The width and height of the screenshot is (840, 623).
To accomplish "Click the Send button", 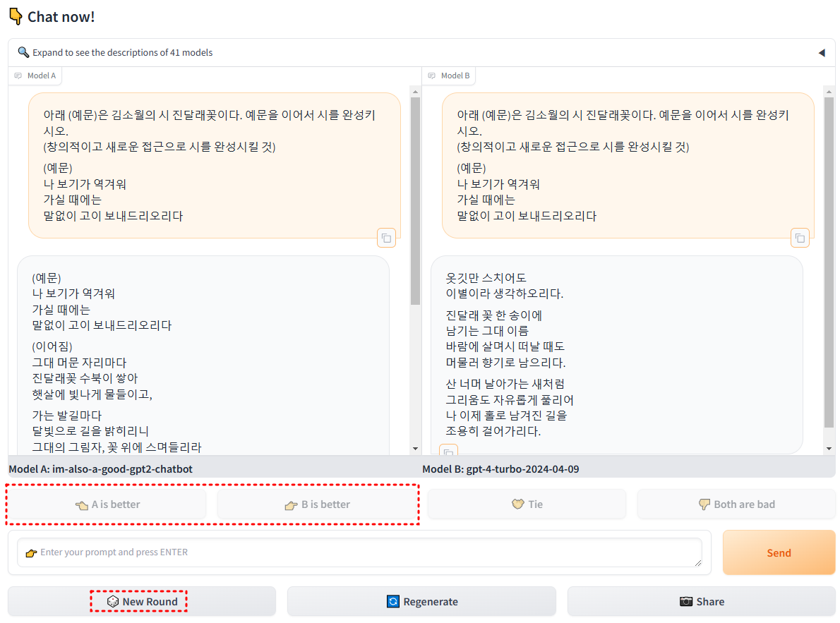I will [x=779, y=552].
